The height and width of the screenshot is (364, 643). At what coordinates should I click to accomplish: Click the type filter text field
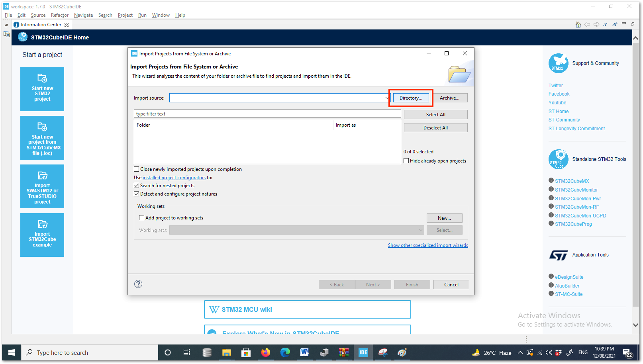pos(267,114)
